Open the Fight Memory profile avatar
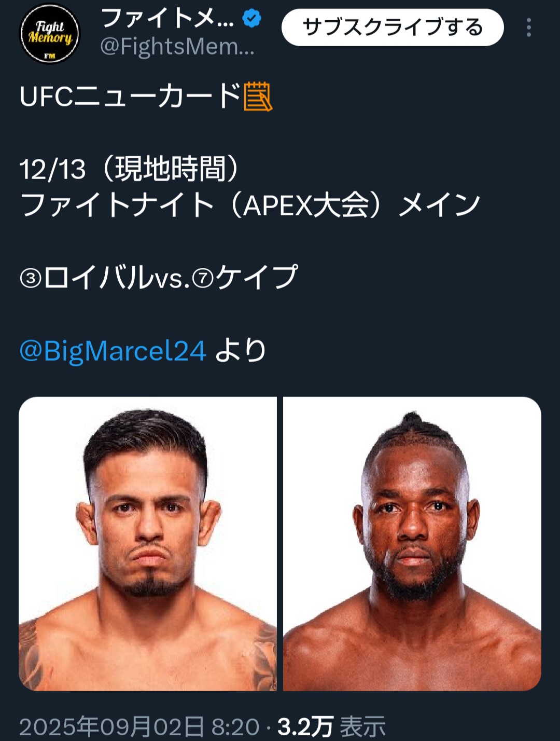Viewport: 560px width, 741px height. click(x=50, y=34)
